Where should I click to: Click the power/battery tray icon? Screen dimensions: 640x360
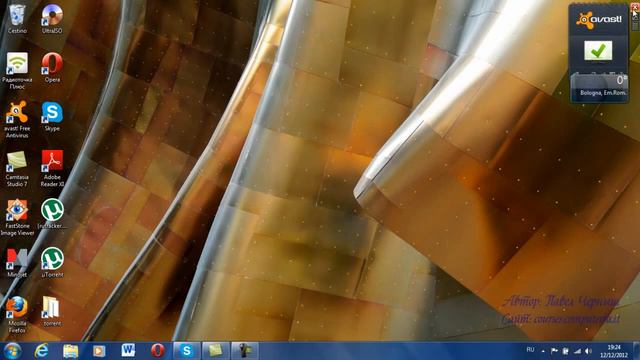click(x=566, y=351)
